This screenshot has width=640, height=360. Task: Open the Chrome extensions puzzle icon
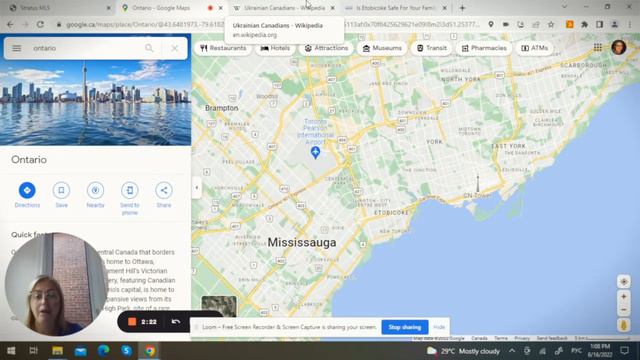pyautogui.click(x=584, y=24)
